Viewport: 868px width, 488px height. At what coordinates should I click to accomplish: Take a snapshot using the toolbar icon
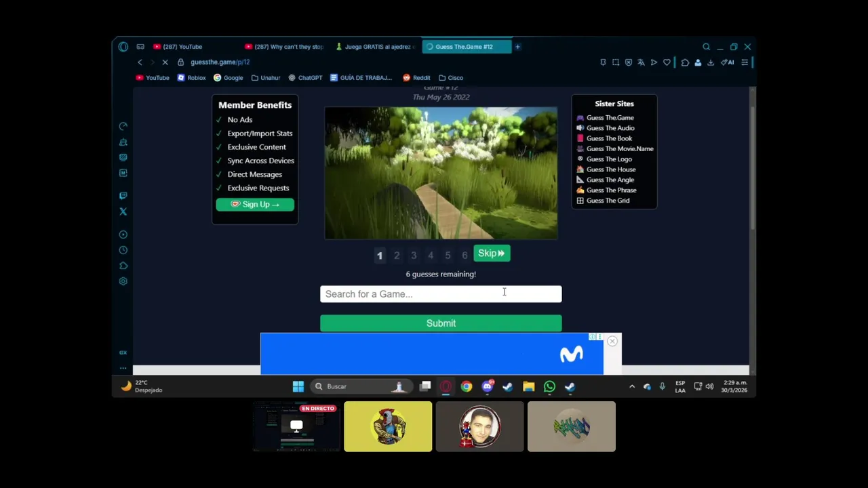click(x=616, y=62)
